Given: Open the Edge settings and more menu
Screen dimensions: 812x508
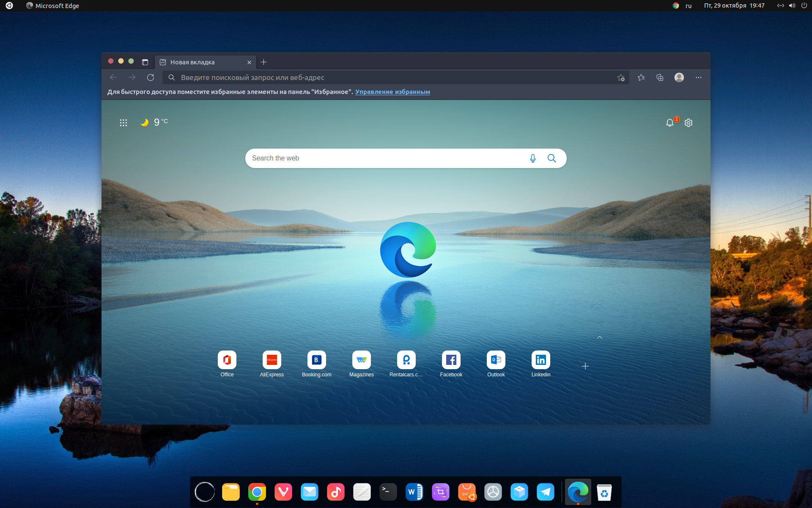Looking at the screenshot, I should [x=699, y=77].
